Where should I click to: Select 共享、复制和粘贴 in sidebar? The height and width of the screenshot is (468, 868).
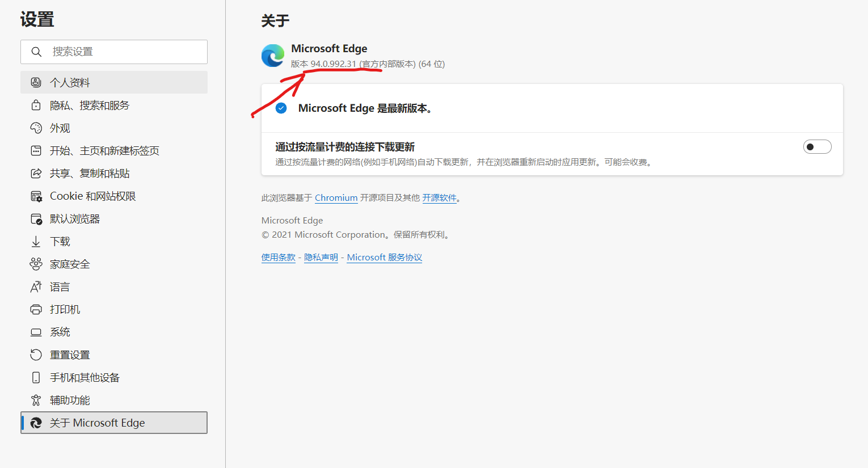coord(114,173)
